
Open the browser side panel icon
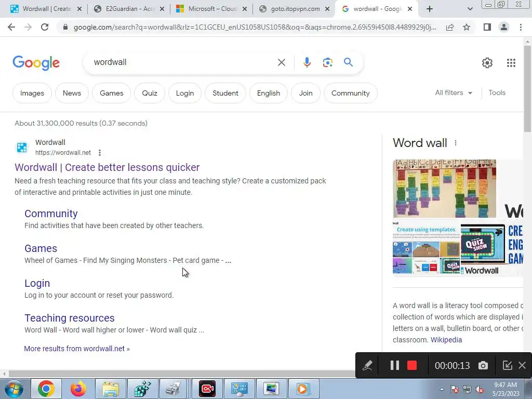487,27
